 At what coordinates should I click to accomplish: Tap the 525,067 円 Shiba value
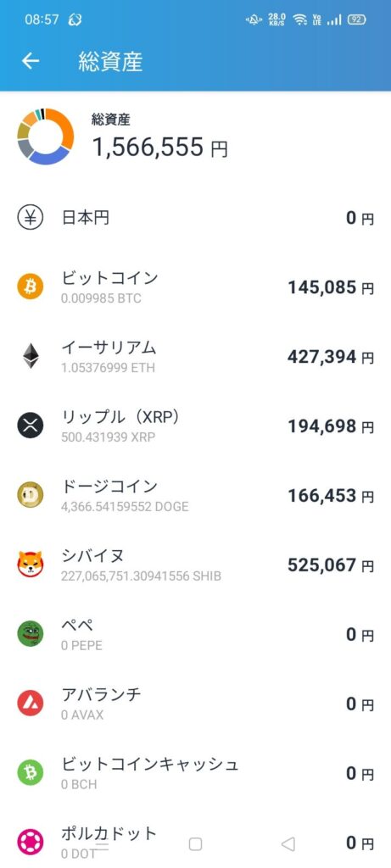(x=331, y=565)
